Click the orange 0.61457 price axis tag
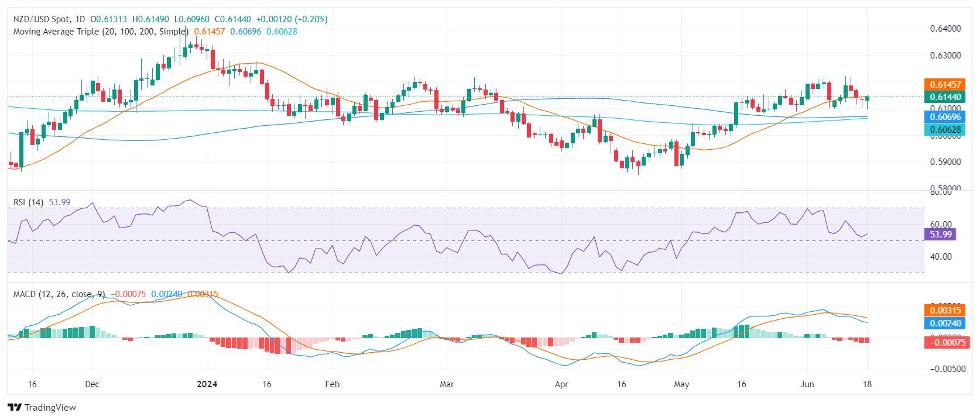980x420 pixels. pyautogui.click(x=945, y=85)
